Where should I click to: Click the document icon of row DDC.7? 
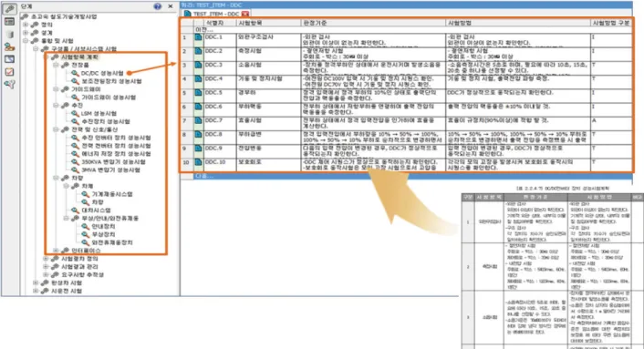click(198, 120)
